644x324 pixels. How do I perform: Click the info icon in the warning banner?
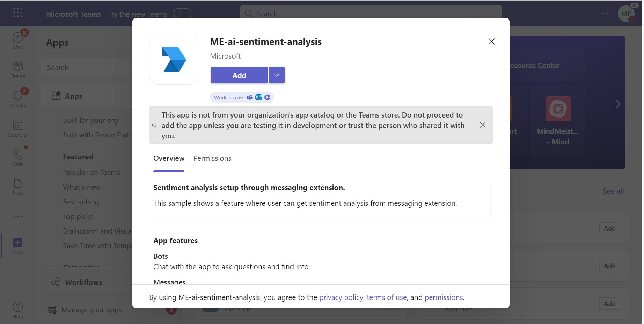(154, 125)
